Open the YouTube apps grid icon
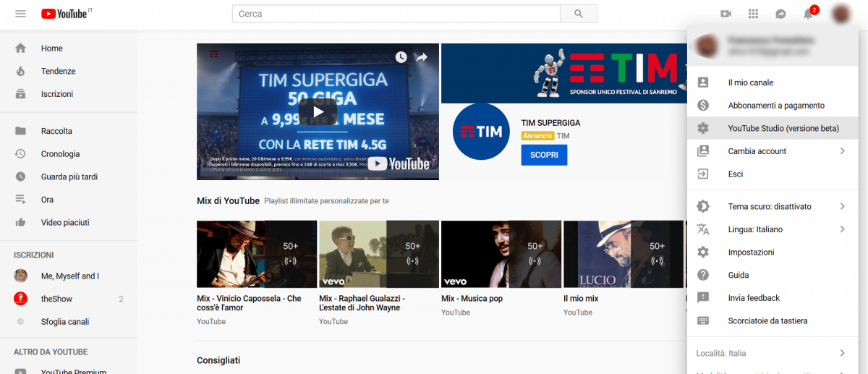 pyautogui.click(x=753, y=14)
